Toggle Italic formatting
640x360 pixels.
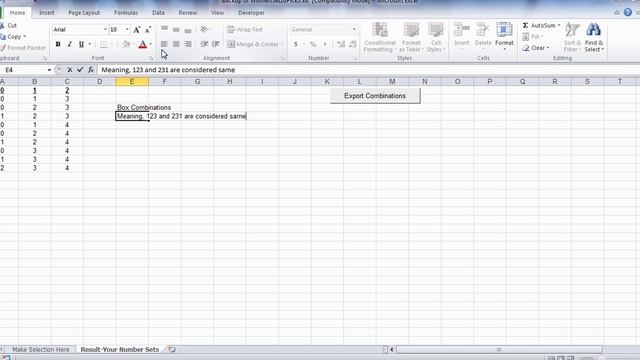coord(69,44)
